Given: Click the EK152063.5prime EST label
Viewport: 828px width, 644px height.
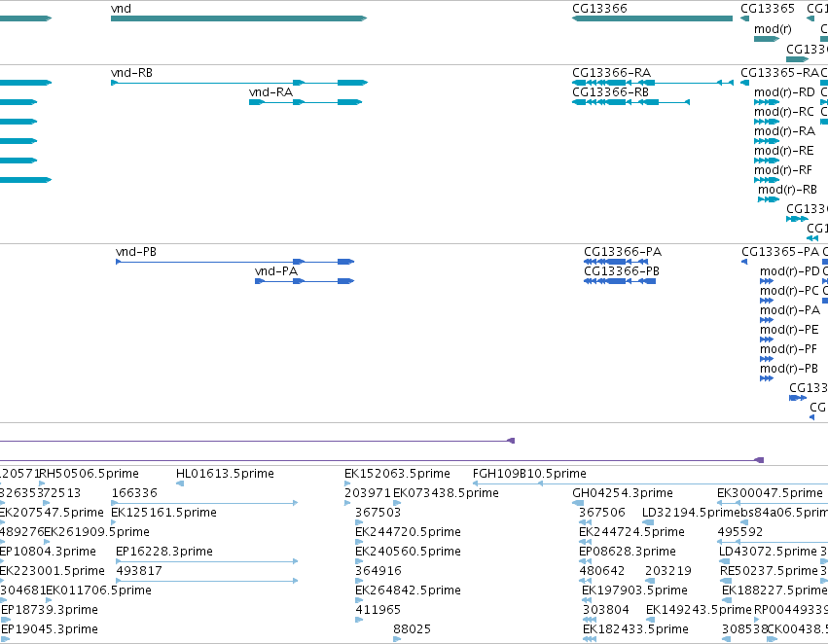Looking at the screenshot, I should pyautogui.click(x=397, y=474).
